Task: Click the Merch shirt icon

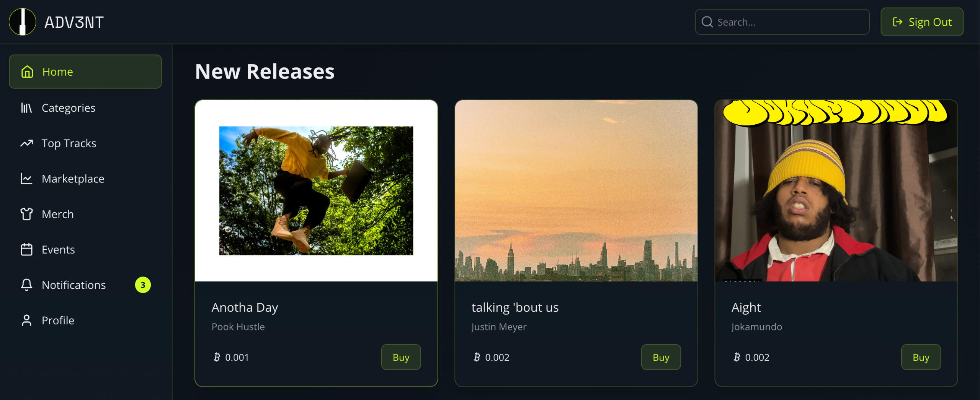Action: click(x=26, y=214)
